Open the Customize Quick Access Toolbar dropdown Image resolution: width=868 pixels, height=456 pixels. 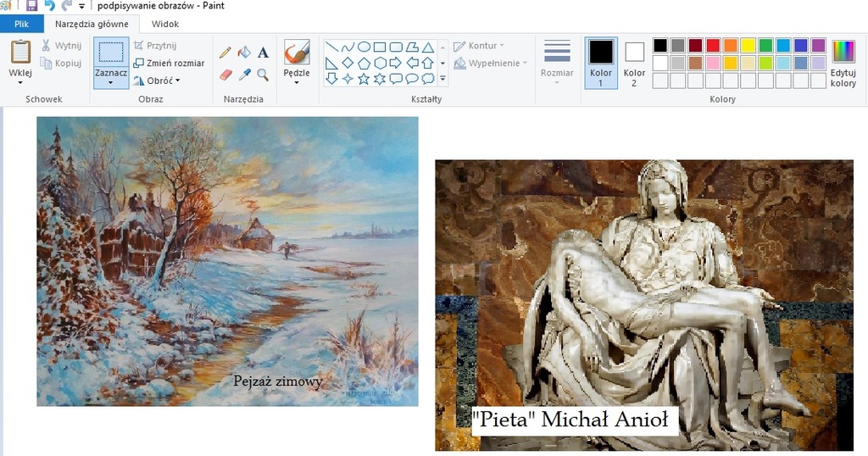point(82,7)
